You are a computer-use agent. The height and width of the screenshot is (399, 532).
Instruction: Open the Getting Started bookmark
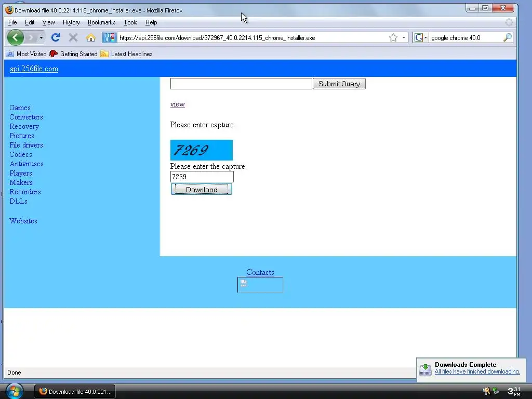(x=74, y=54)
